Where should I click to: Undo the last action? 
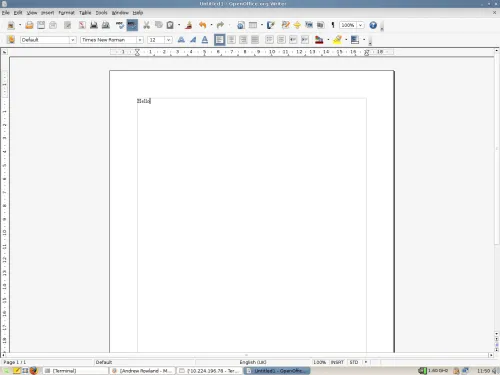202,25
